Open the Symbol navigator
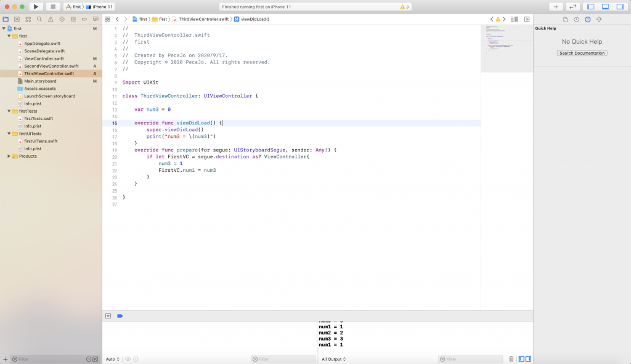The width and height of the screenshot is (631, 364). click(28, 19)
